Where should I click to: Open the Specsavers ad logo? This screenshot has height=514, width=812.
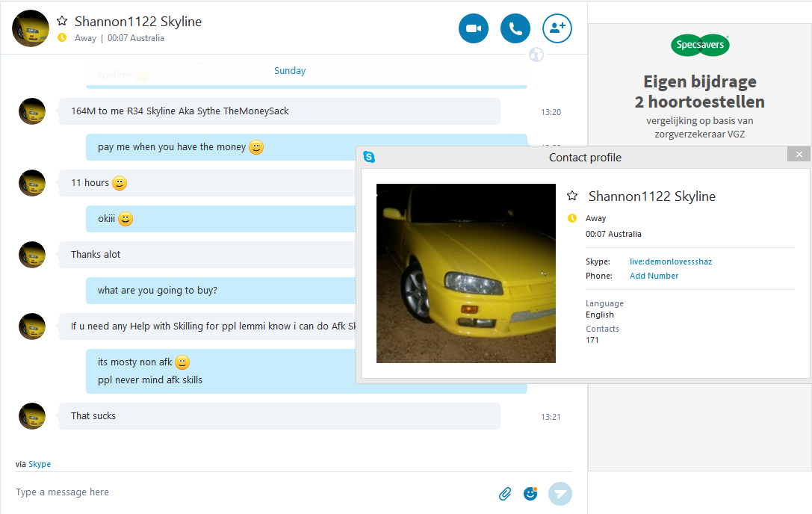(x=700, y=45)
